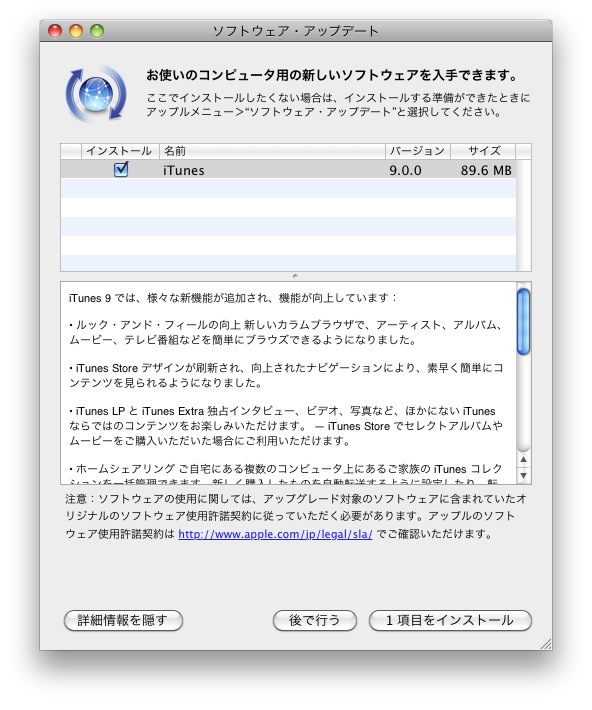Click the ルック・アンド・フィール bullet text

(x=286, y=332)
